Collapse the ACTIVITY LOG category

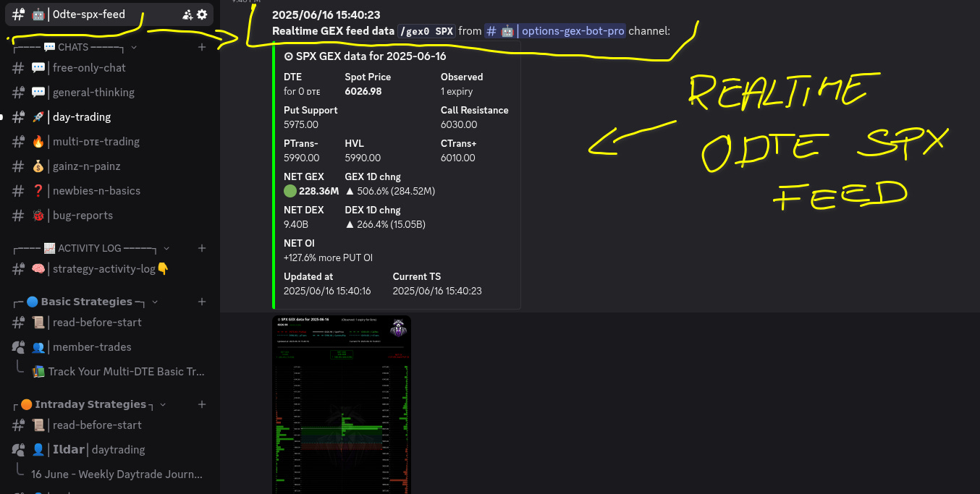click(167, 248)
